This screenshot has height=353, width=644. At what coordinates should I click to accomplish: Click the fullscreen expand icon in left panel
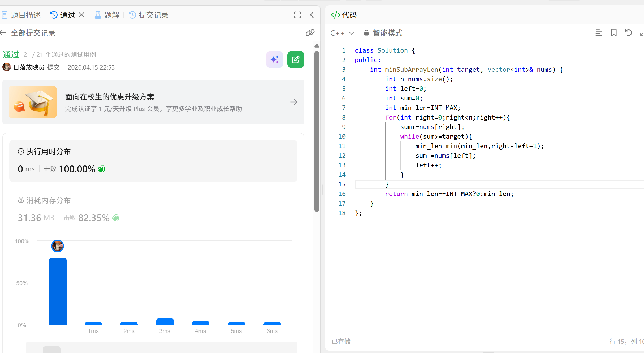point(297,15)
